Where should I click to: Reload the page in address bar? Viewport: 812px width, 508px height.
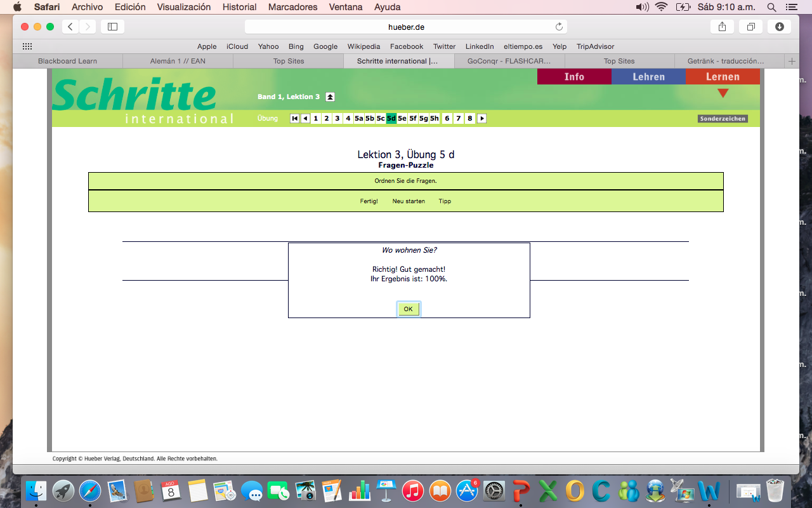559,27
